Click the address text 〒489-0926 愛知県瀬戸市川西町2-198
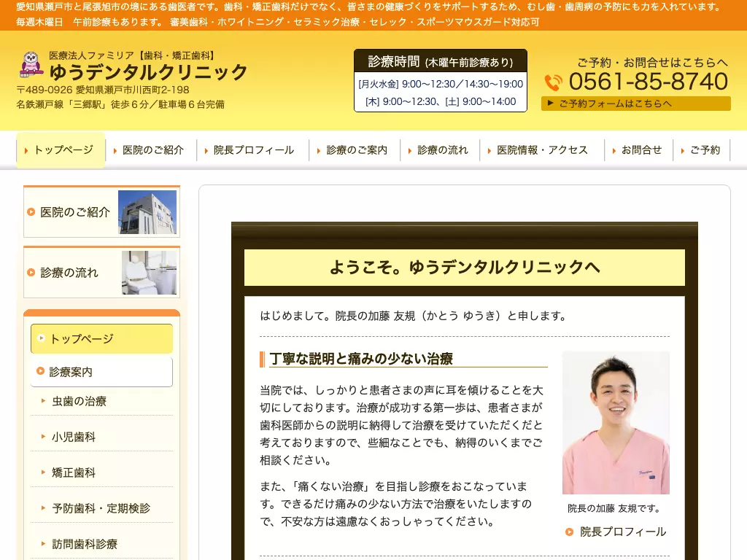747x560 pixels. [103, 90]
